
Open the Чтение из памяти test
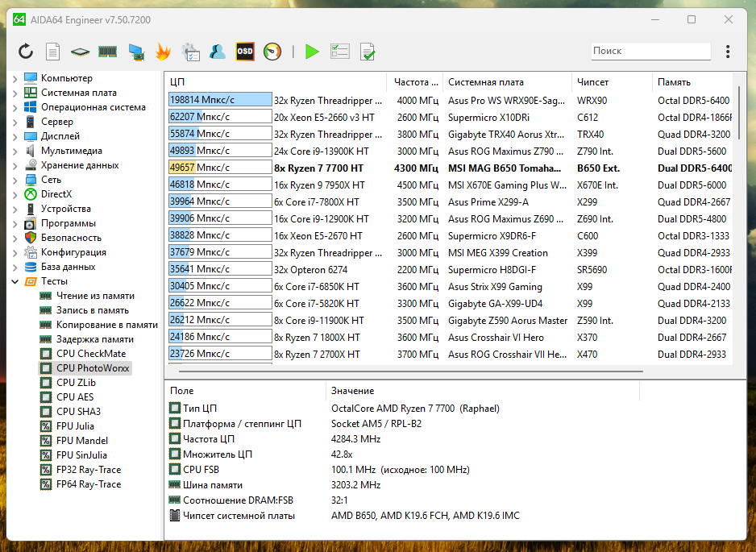click(x=95, y=296)
